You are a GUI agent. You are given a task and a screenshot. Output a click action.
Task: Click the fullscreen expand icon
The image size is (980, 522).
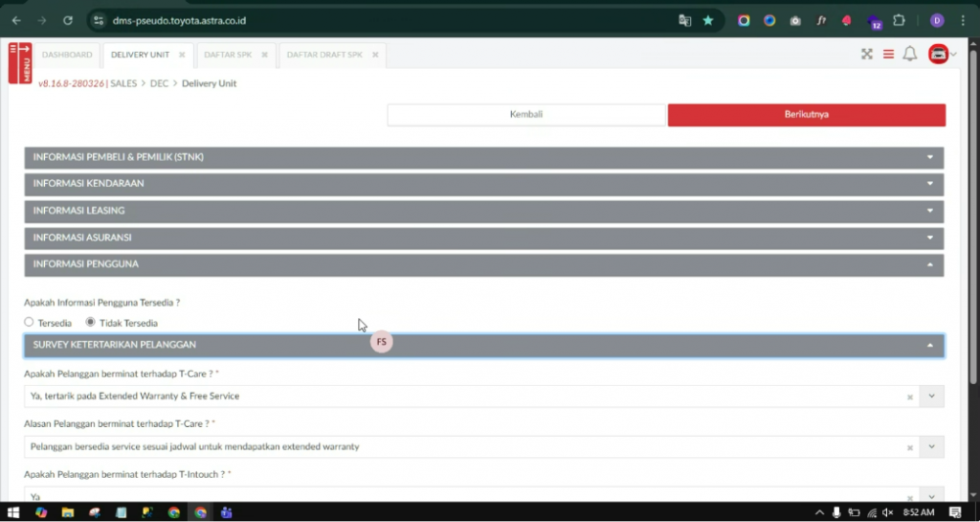click(x=867, y=55)
